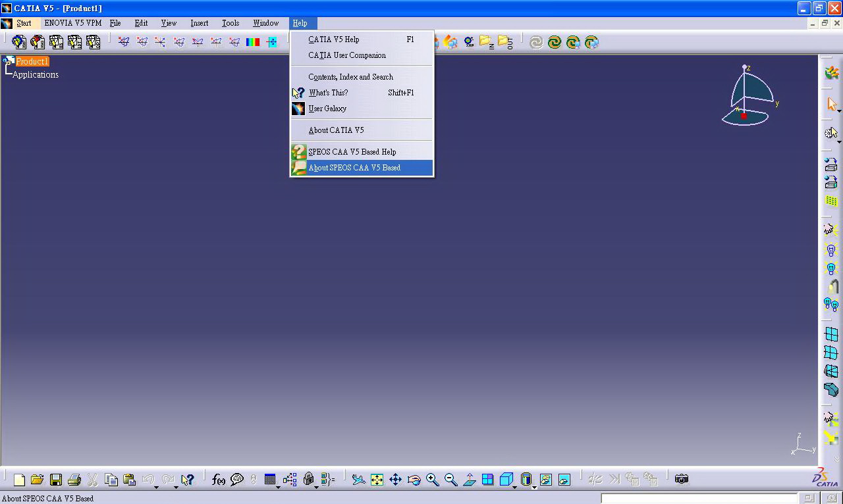Click the Select arrow tool
The image size is (843, 504).
(x=831, y=104)
